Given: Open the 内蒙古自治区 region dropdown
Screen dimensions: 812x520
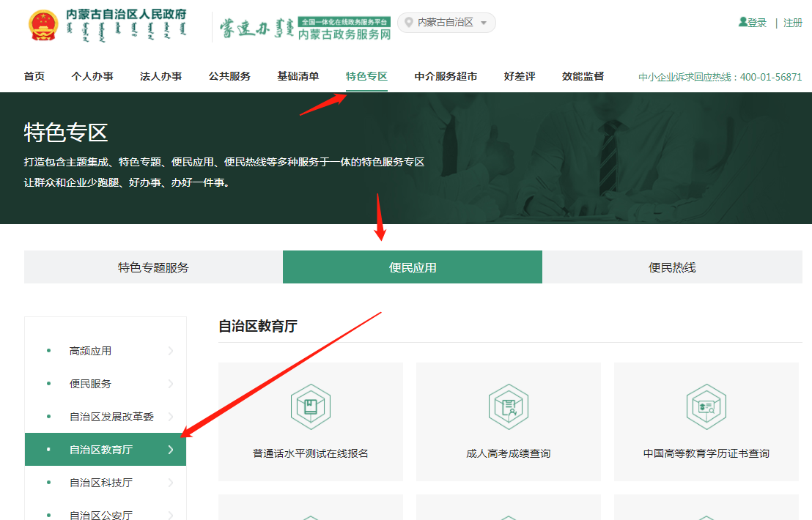Looking at the screenshot, I should pyautogui.click(x=446, y=22).
